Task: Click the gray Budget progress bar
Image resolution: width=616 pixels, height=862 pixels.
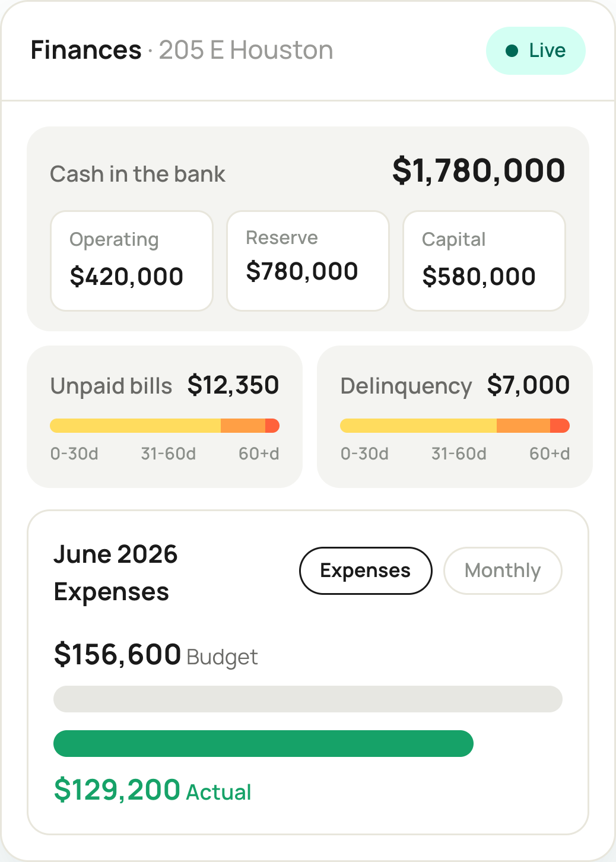Action: tap(308, 699)
